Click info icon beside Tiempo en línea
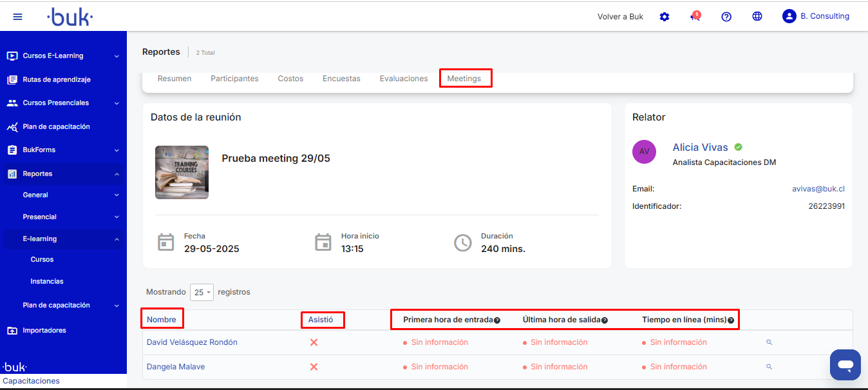Screen dimensions: 868x390 click(731, 320)
